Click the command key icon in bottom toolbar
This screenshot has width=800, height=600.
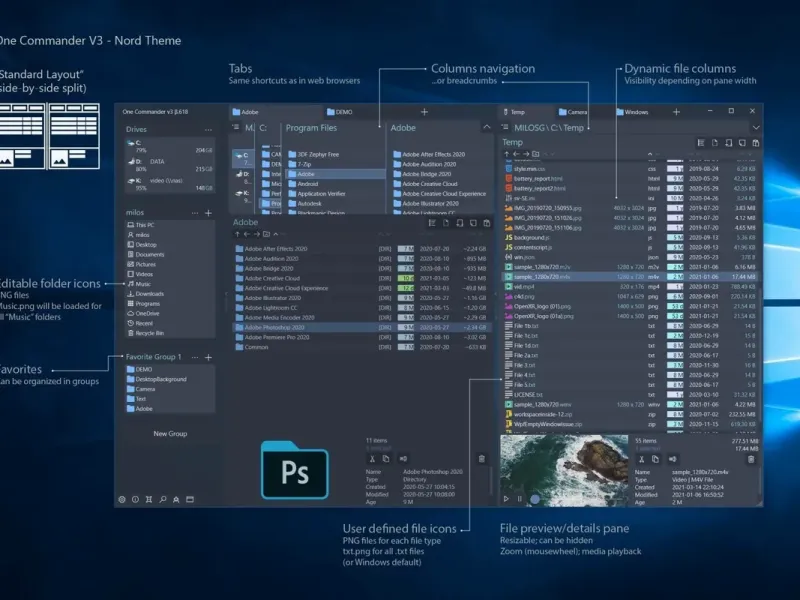point(149,499)
